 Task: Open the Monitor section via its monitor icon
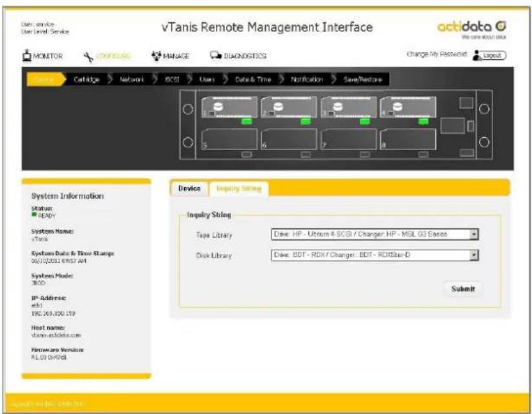point(27,56)
